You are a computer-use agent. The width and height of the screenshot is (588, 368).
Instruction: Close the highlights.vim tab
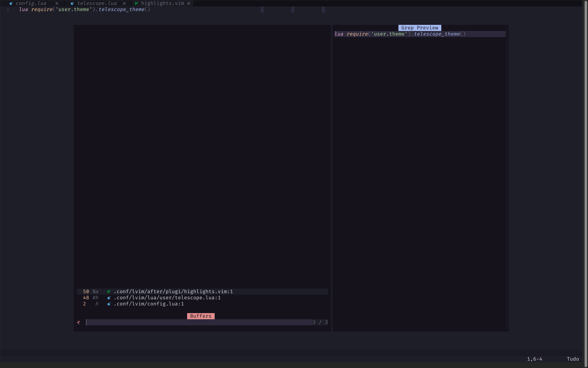click(189, 3)
